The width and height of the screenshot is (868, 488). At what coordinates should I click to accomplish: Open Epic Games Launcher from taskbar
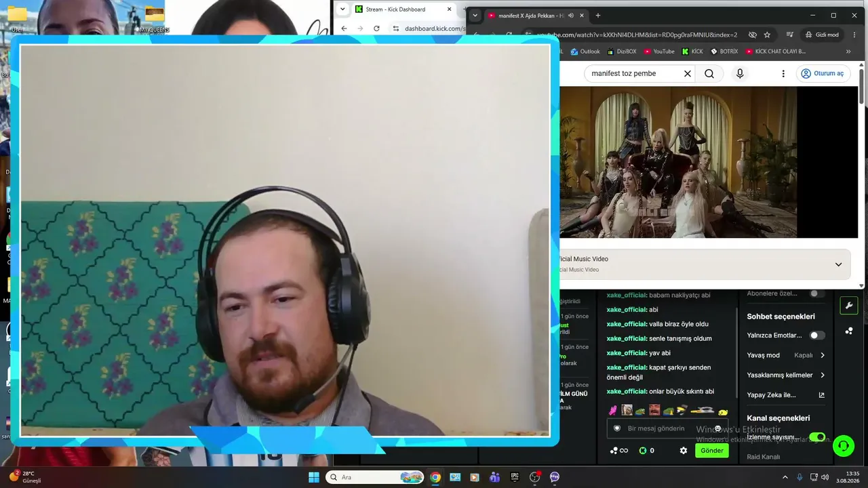515,477
